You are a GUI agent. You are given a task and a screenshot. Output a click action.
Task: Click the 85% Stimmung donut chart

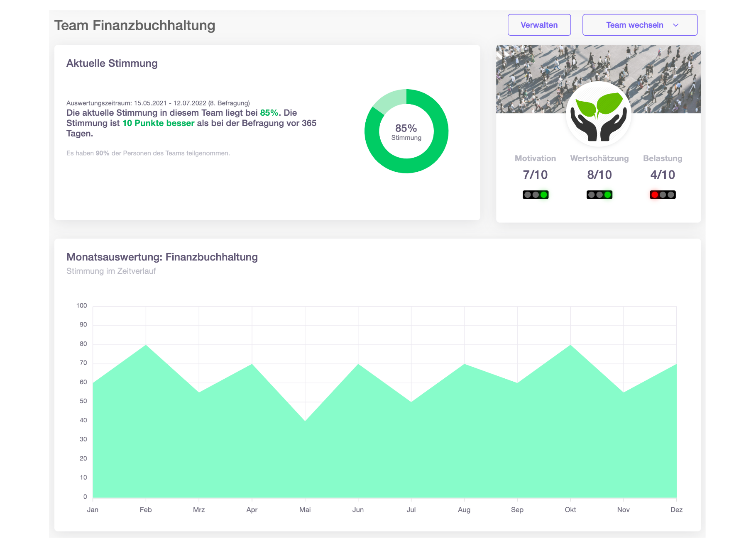(406, 131)
